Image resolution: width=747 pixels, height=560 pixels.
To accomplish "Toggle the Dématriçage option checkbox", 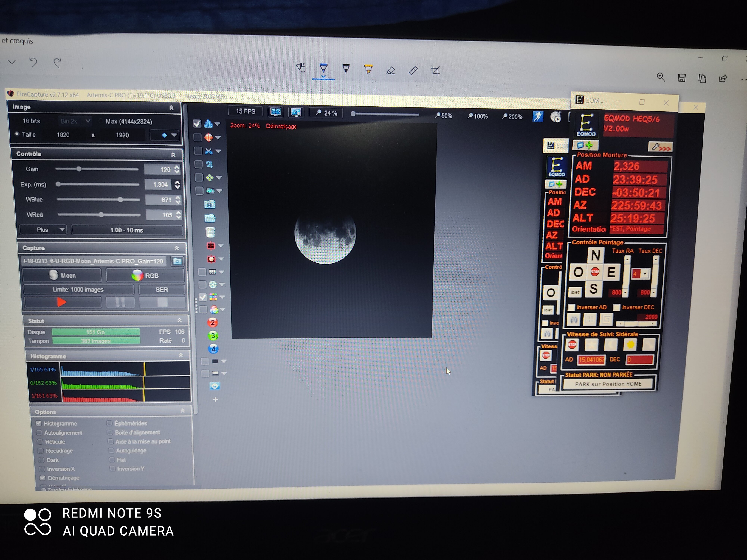I will (x=43, y=478).
